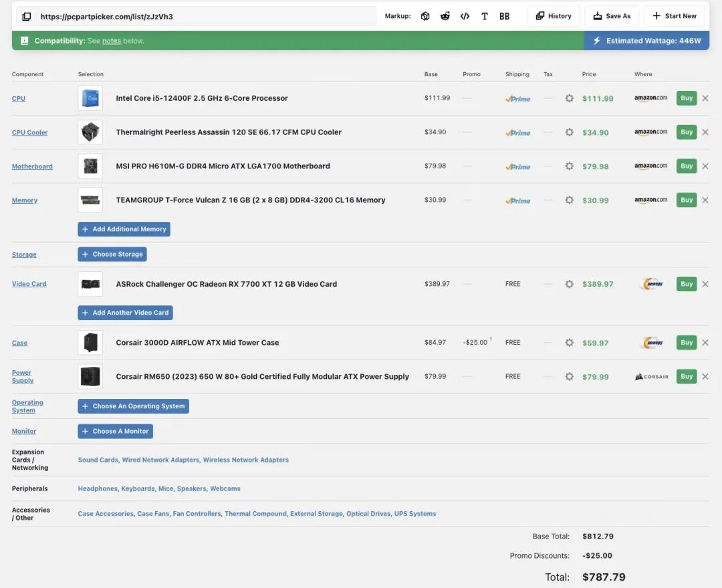
Task: Pick the plain text markup icon
Action: click(485, 16)
